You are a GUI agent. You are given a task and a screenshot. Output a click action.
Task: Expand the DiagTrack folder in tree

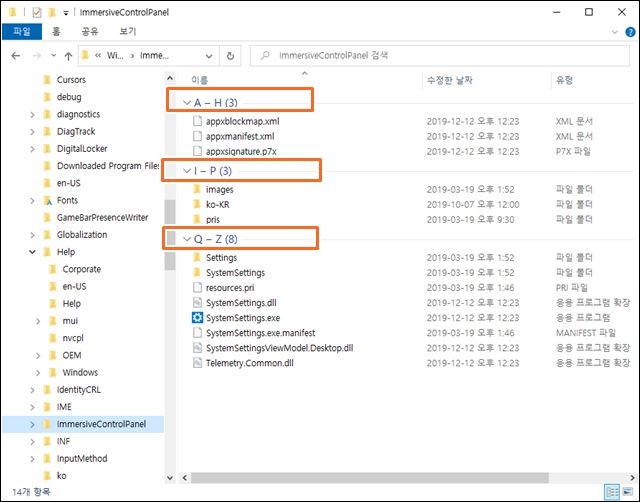point(32,132)
